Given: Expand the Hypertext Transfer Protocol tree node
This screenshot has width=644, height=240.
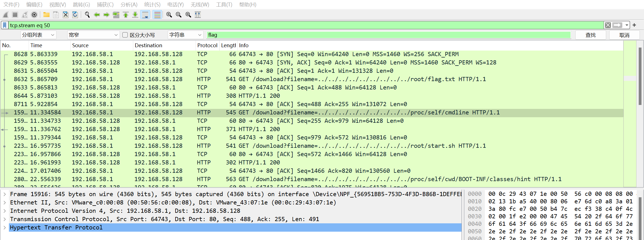Looking at the screenshot, I should click(x=5, y=227).
